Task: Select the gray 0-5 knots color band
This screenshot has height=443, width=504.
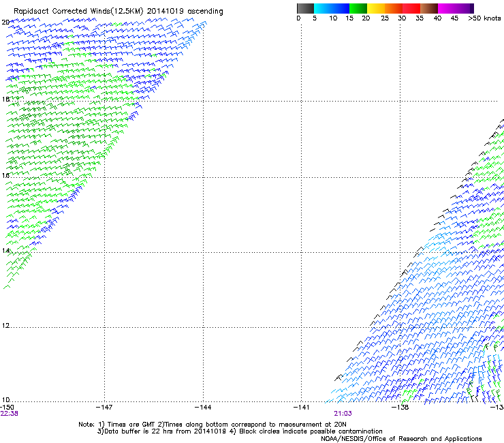Action: tap(305, 8)
